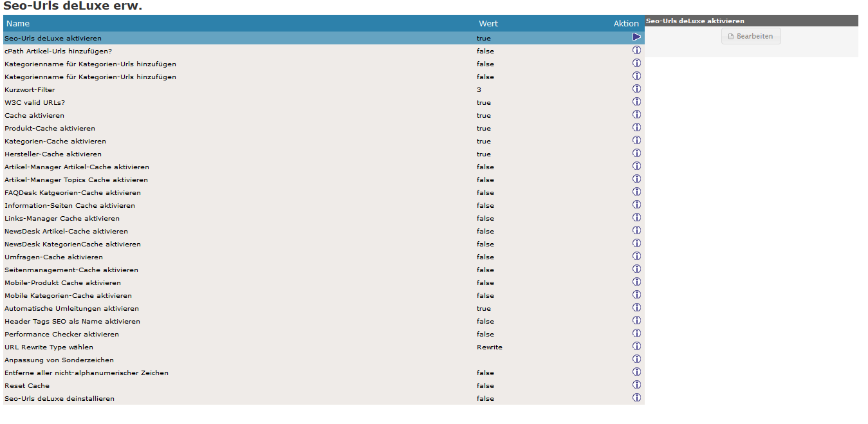The width and height of the screenshot is (868, 424).
Task: Click info icon for Artikel-Manager Artikel-Cache aktivieren
Action: coord(636,166)
